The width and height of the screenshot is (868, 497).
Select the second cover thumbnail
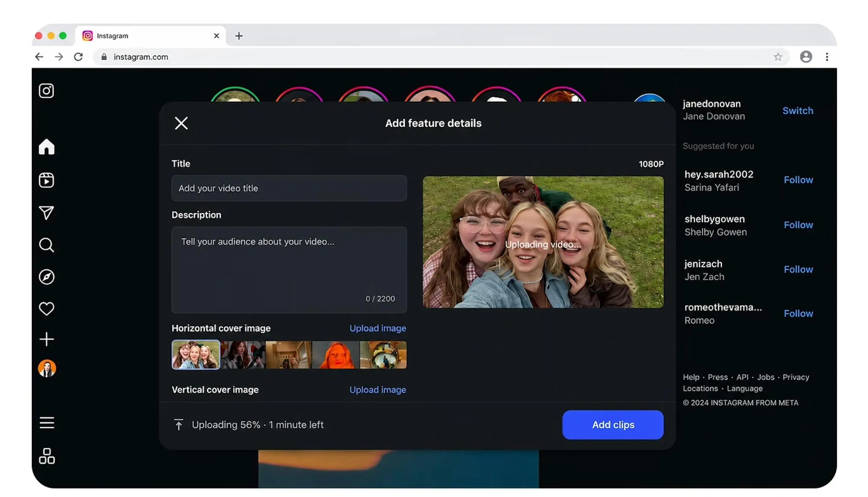tap(243, 355)
